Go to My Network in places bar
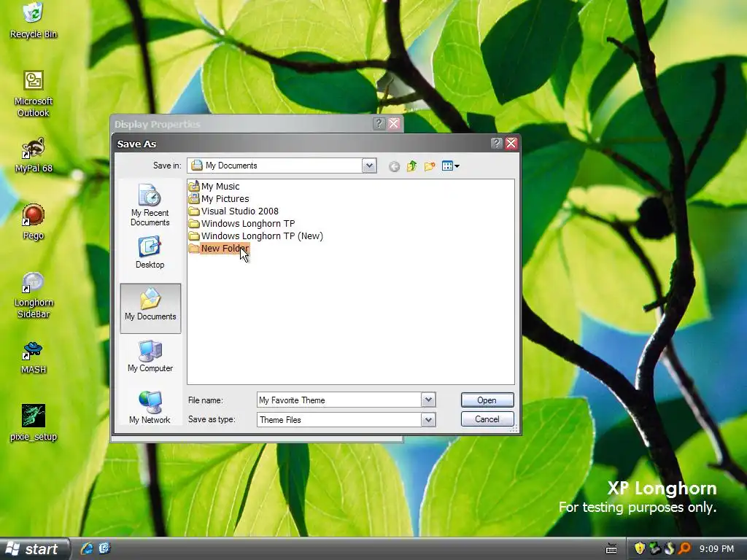 150,407
